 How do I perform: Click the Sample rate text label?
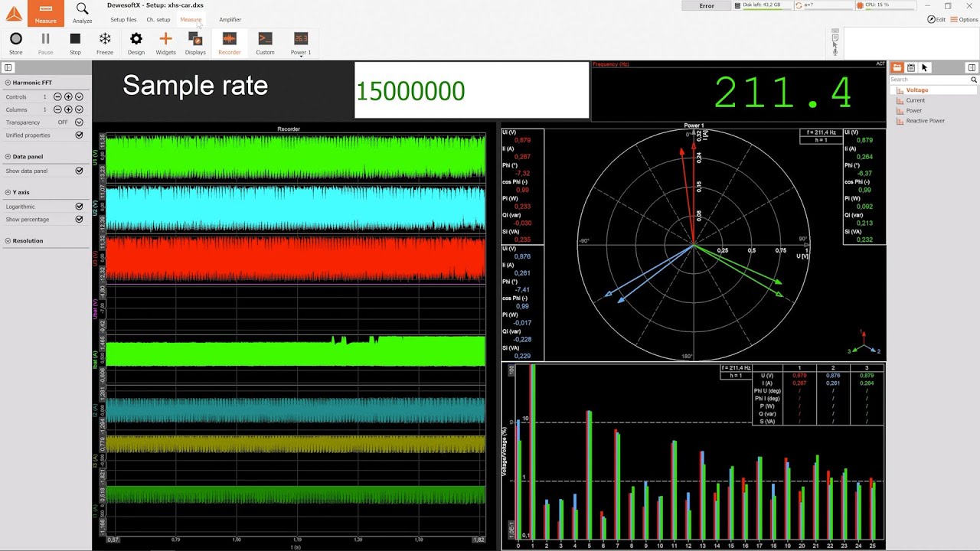(x=195, y=86)
